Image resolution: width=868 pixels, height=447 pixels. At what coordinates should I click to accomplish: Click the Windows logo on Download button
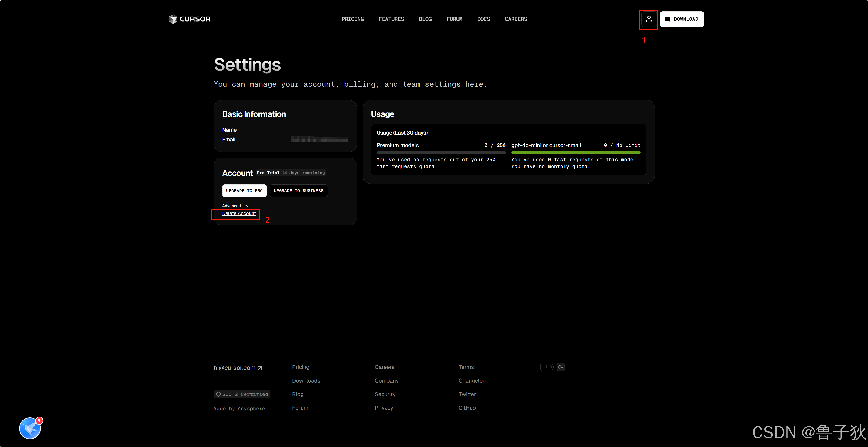[667, 19]
